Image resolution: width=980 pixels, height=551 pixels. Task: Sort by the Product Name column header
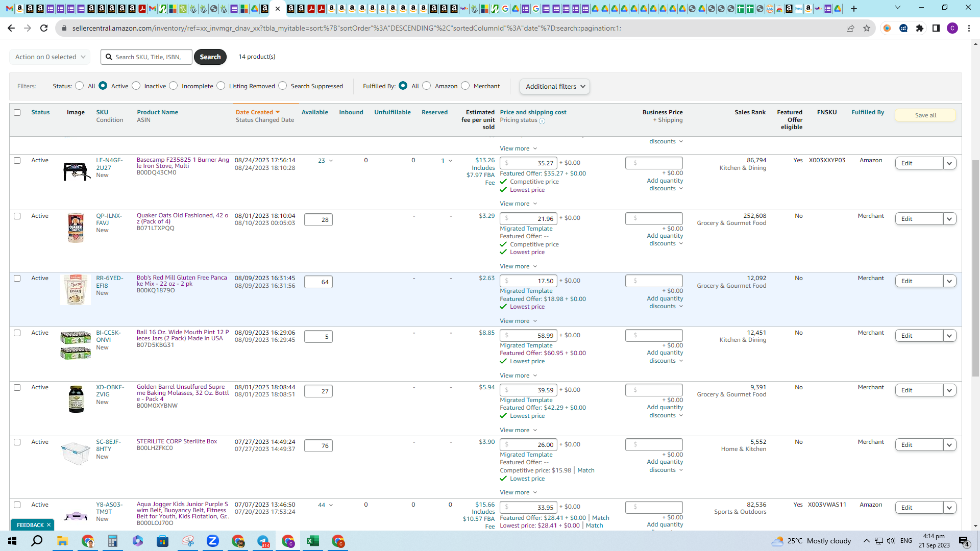(x=157, y=112)
